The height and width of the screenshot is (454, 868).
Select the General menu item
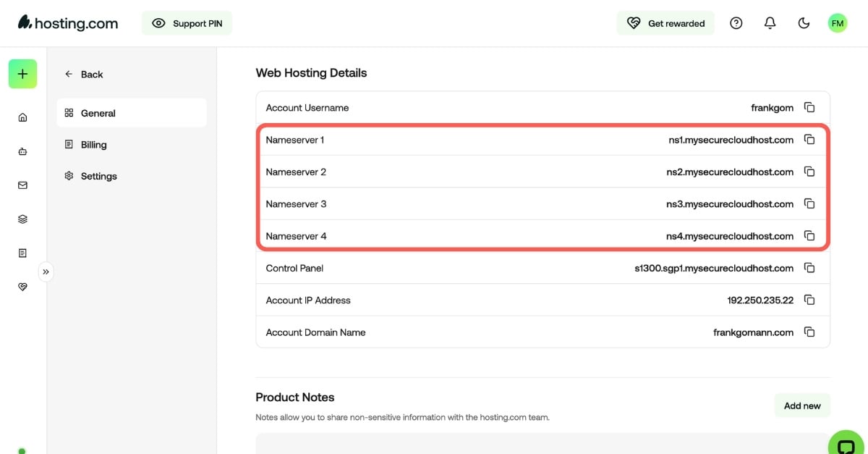click(x=132, y=113)
